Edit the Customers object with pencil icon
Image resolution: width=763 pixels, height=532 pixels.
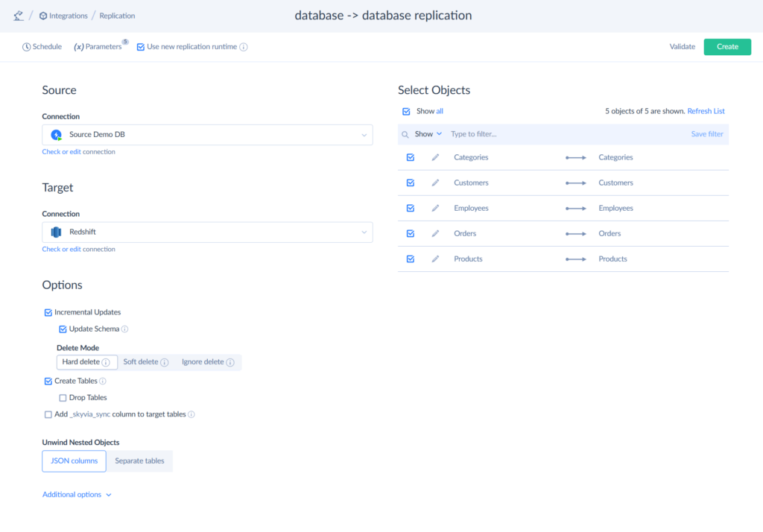[x=435, y=183]
